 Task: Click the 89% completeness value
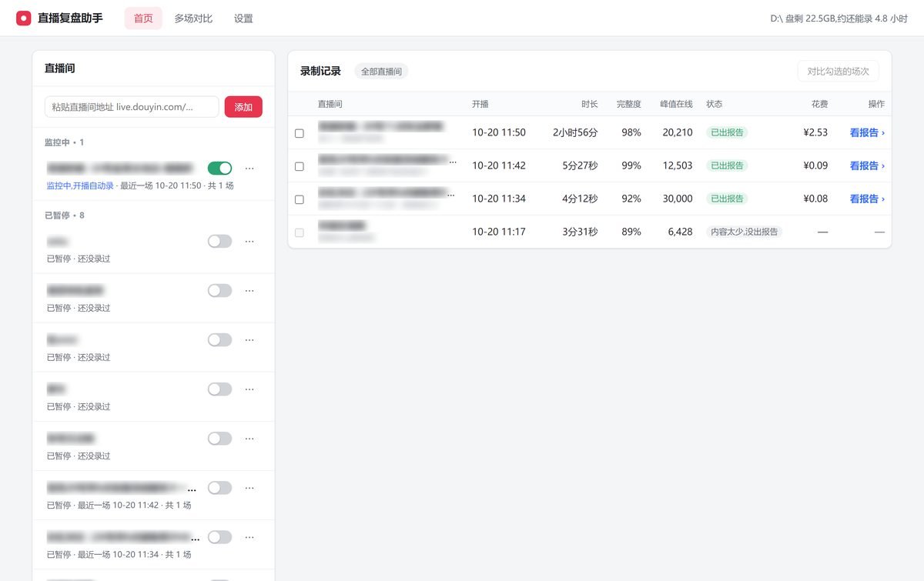(631, 232)
